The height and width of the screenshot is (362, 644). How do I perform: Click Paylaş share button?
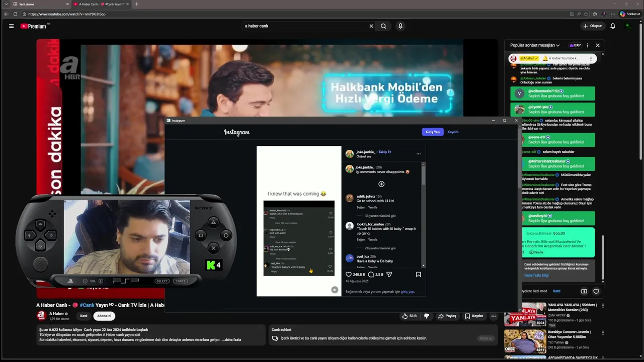[447, 316]
